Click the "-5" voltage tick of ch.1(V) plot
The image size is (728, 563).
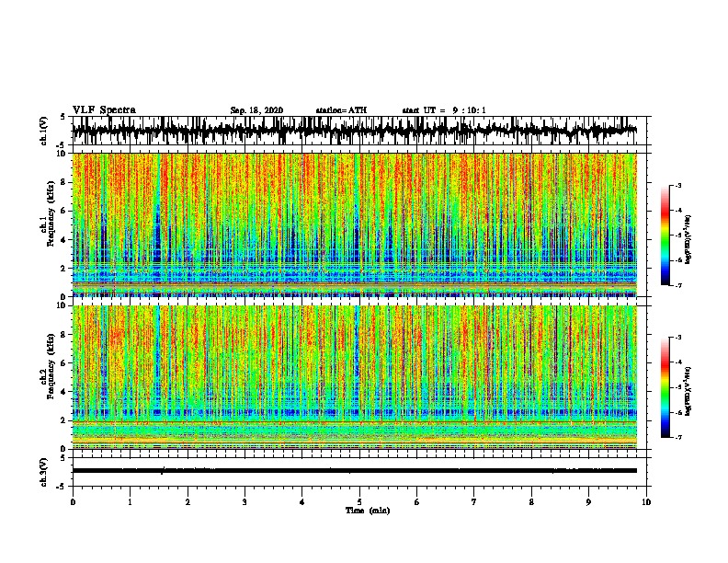coord(62,145)
